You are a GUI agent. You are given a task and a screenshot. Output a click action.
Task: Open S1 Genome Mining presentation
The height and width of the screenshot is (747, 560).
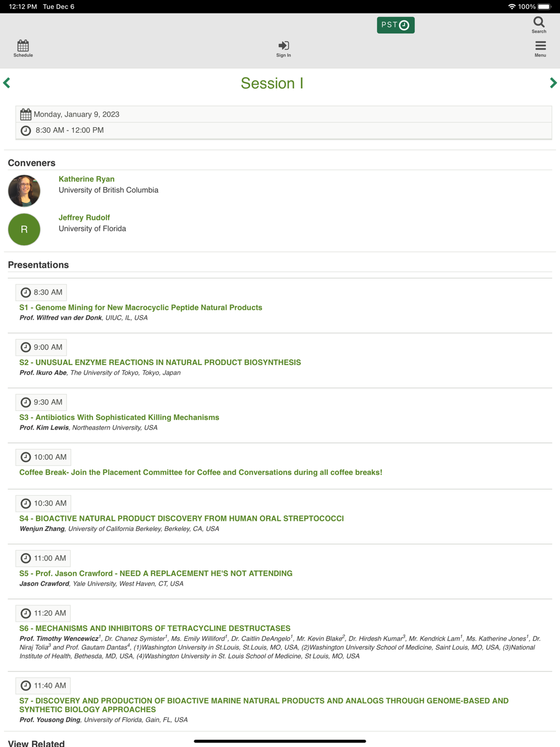141,307
